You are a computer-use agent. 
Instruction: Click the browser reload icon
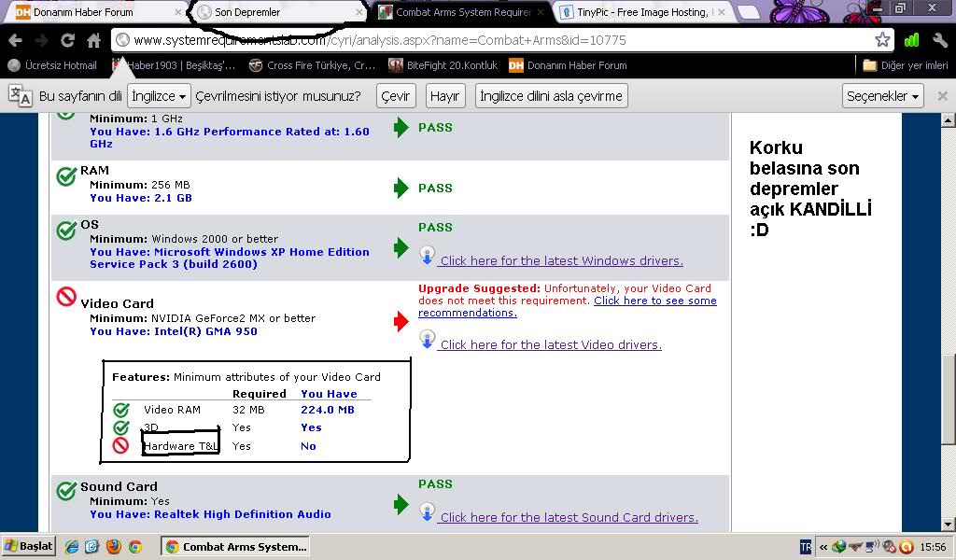pyautogui.click(x=67, y=40)
